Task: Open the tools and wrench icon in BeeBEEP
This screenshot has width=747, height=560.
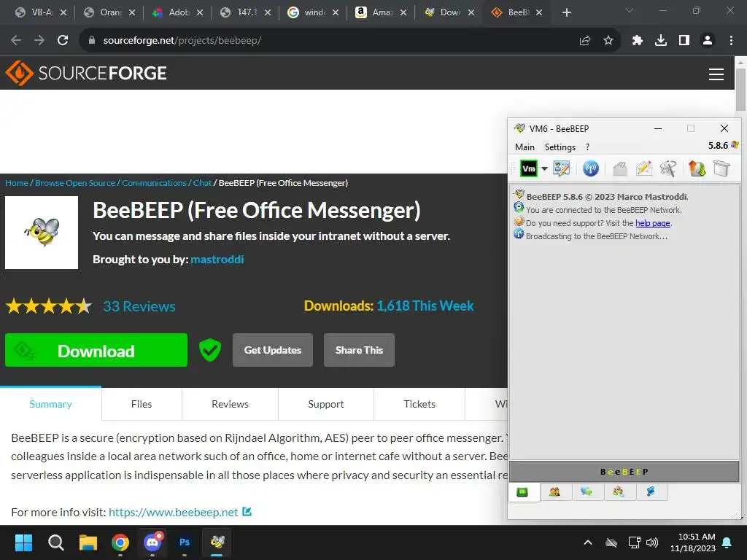Action: (668, 168)
